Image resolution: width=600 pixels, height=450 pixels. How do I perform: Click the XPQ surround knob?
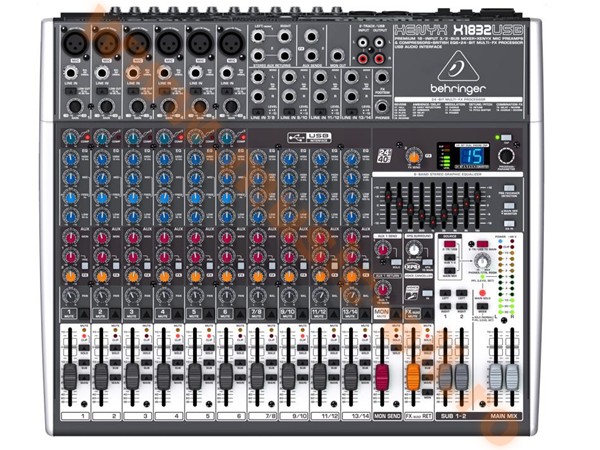pyautogui.click(x=414, y=249)
